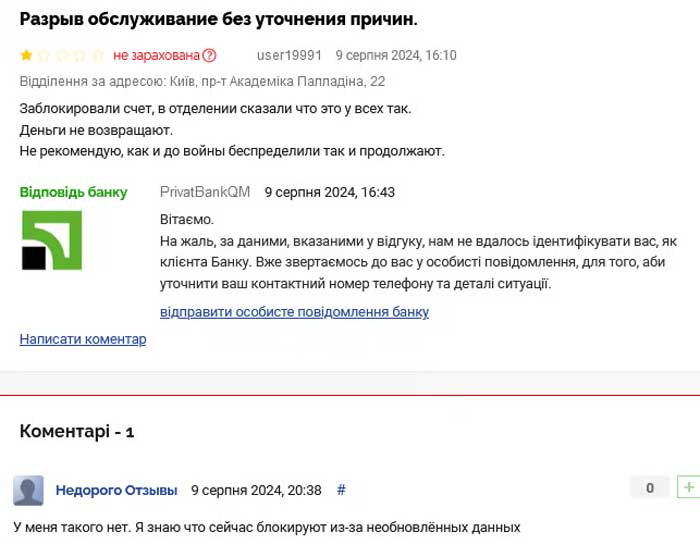700x557 pixels.
Task: Click the filled first rating star
Action: [26, 55]
